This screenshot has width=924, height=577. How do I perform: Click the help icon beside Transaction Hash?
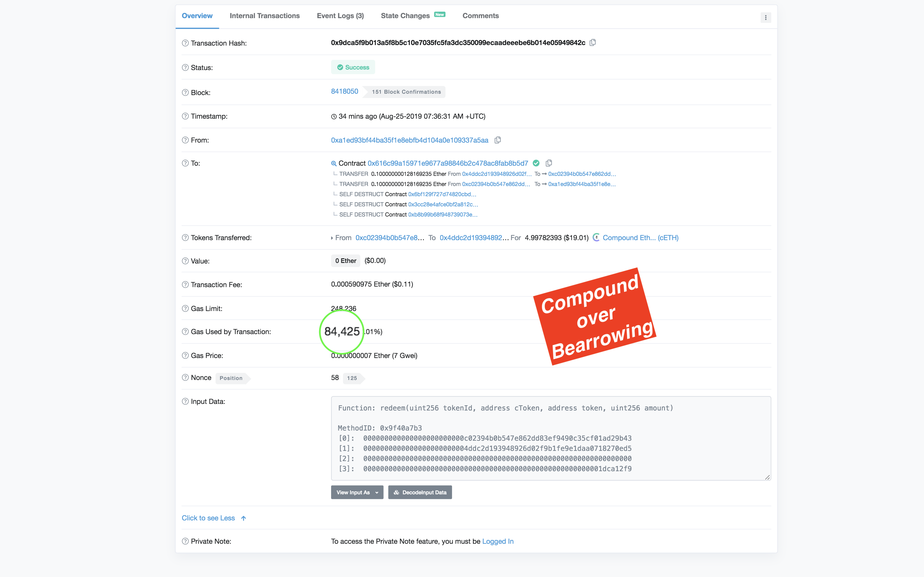[185, 43]
